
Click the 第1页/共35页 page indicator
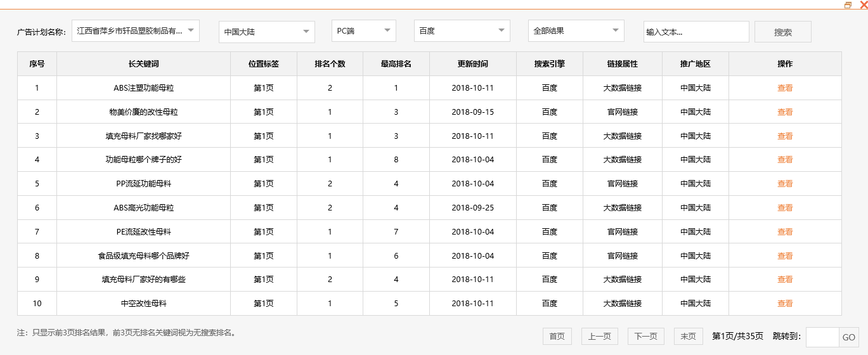coord(738,336)
